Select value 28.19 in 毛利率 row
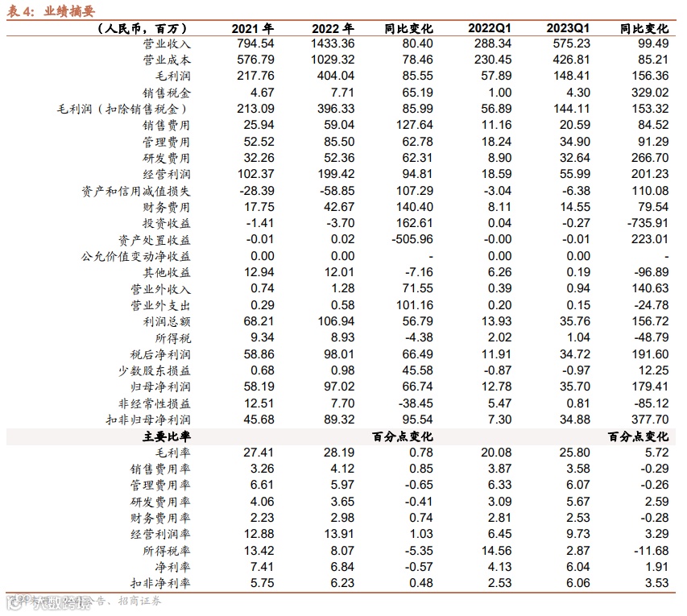The width and height of the screenshot is (687, 616). pos(339,453)
